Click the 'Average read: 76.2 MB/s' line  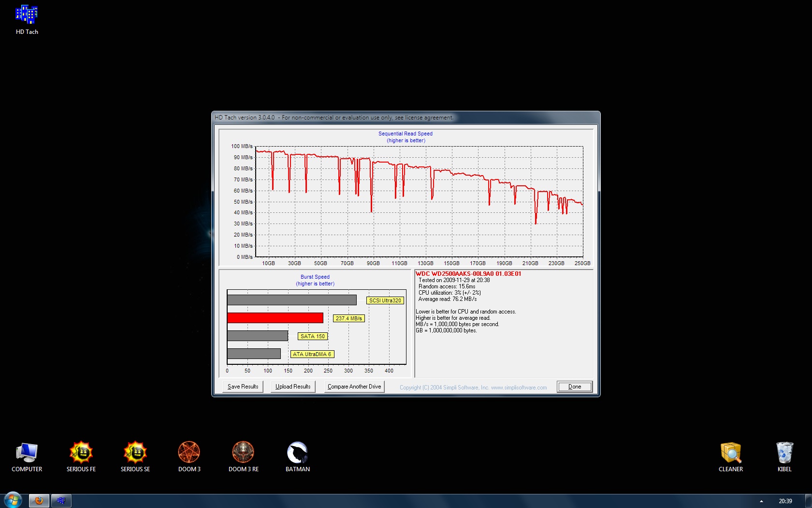448,299
